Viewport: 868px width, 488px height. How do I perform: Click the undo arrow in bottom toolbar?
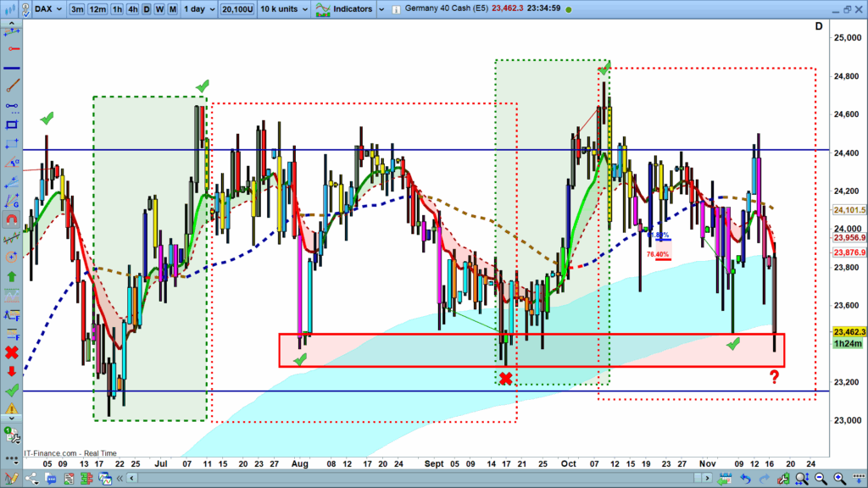745,480
